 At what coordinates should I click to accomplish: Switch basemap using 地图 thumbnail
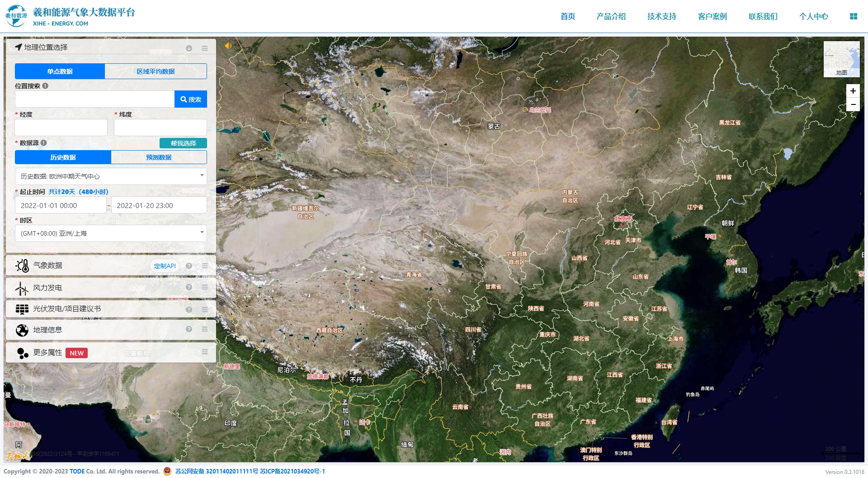click(x=841, y=59)
